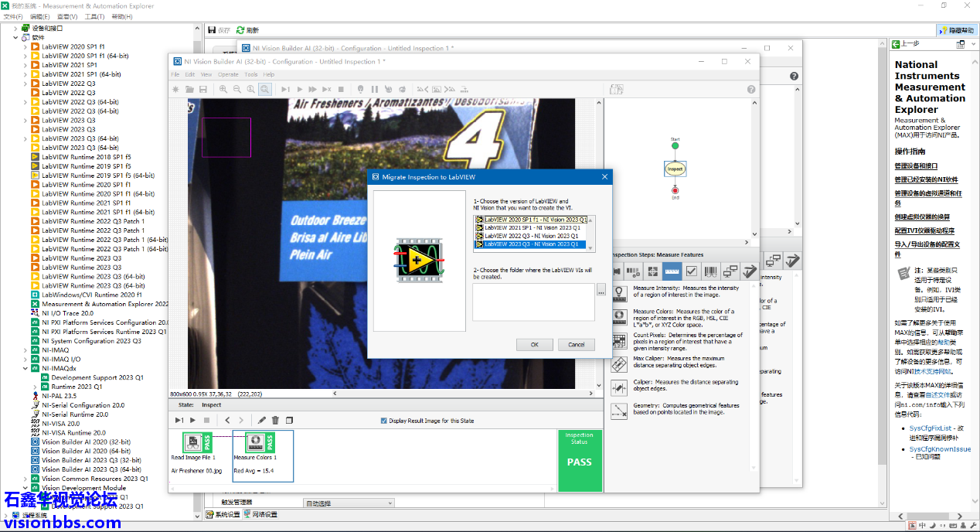Collapse the 软件 tree node

click(x=15, y=37)
